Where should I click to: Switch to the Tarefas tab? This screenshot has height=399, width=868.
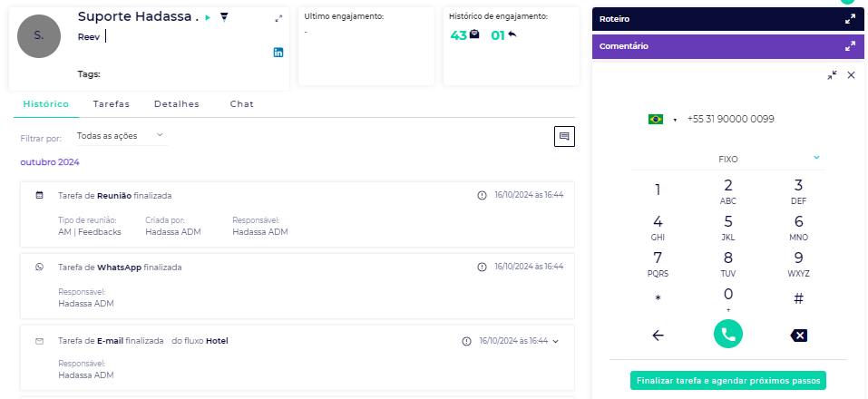pyautogui.click(x=111, y=104)
